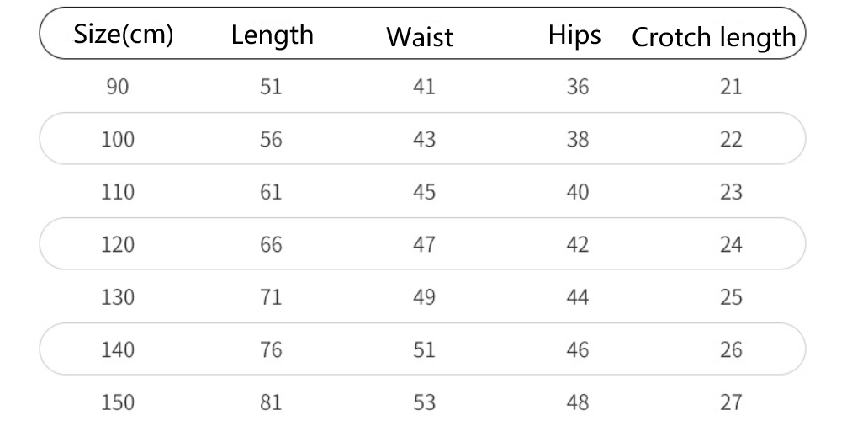Click the size 150 row label
Image resolution: width=868 pixels, height=421 pixels.
click(x=118, y=402)
